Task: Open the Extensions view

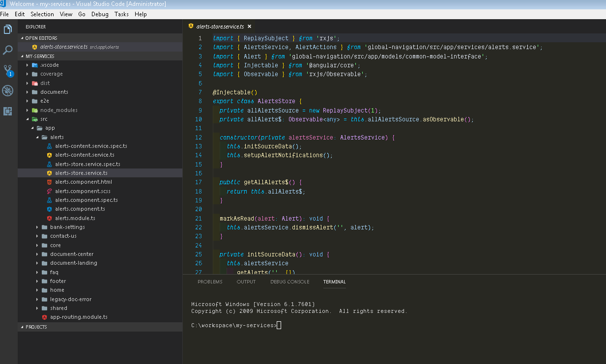Action: tap(7, 111)
